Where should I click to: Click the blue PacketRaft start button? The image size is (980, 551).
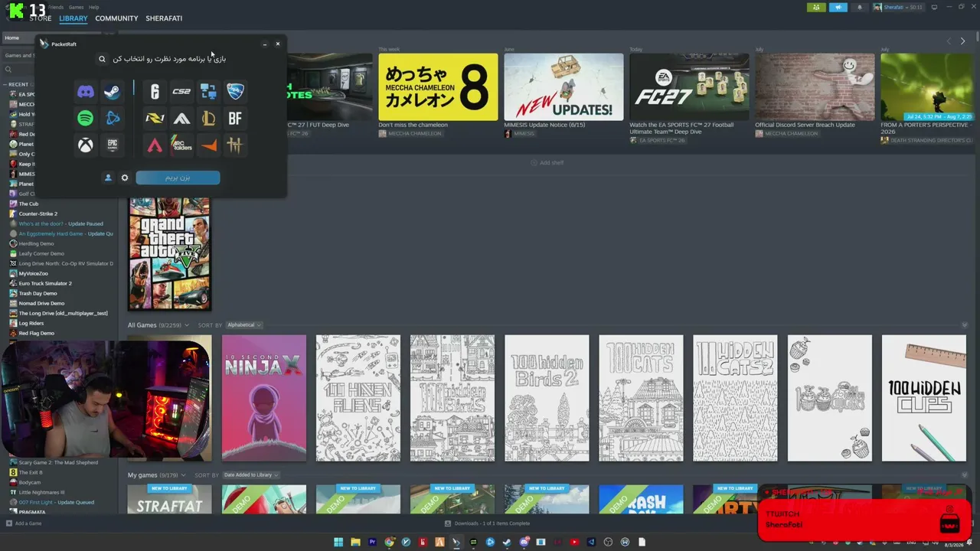(178, 178)
